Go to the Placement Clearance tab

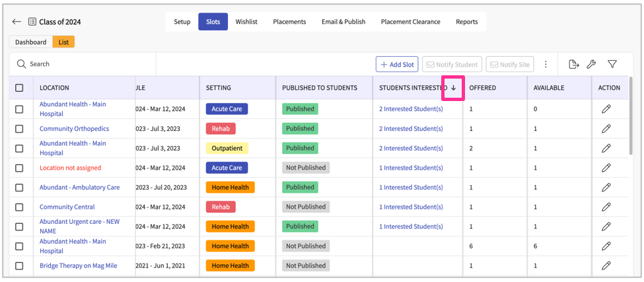click(x=410, y=22)
